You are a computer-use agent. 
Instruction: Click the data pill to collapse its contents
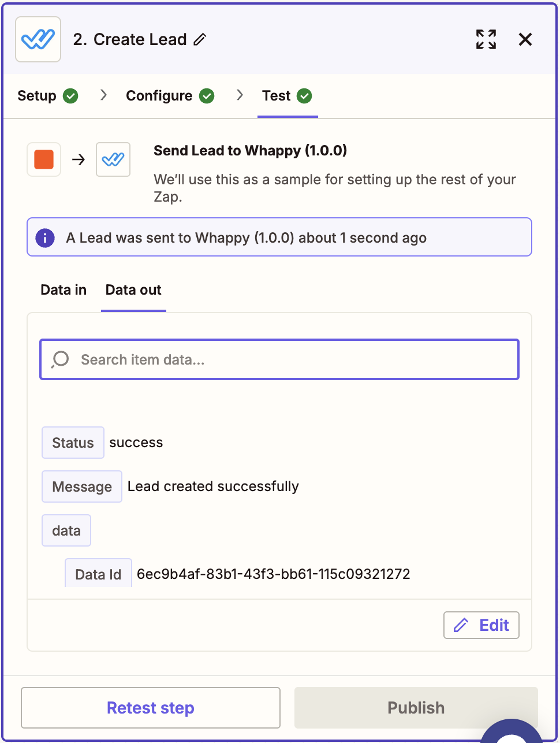(x=66, y=530)
